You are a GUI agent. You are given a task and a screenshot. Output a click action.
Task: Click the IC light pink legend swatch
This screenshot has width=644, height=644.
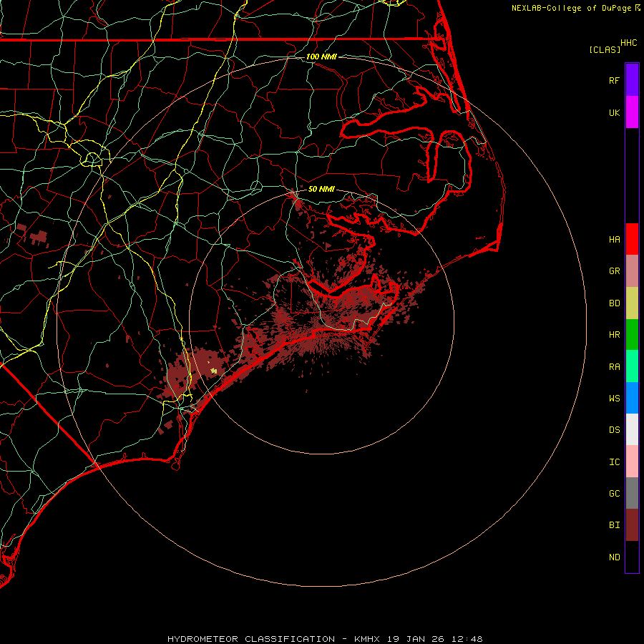pyautogui.click(x=632, y=462)
